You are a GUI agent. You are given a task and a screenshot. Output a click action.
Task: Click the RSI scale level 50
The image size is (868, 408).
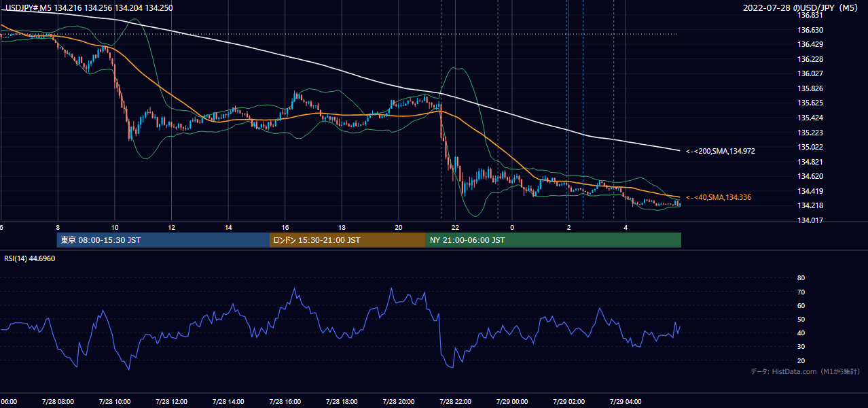click(x=801, y=319)
